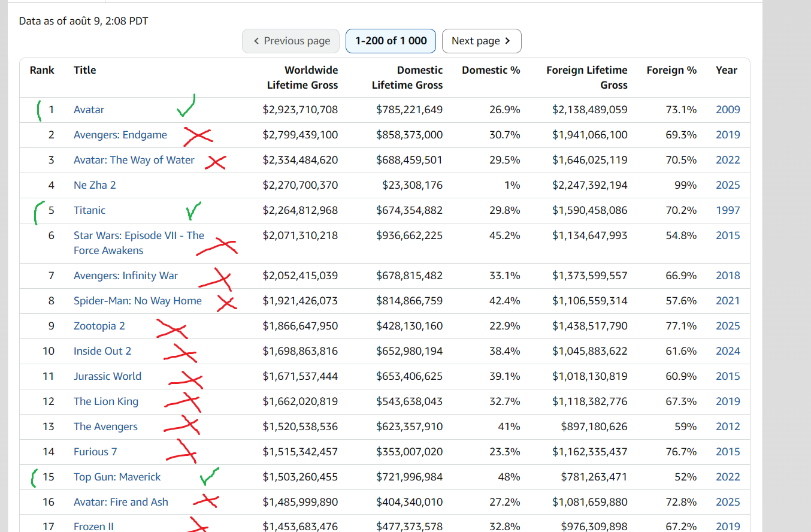
Task: Open Spider-Man: No Way Home
Action: [x=138, y=301]
